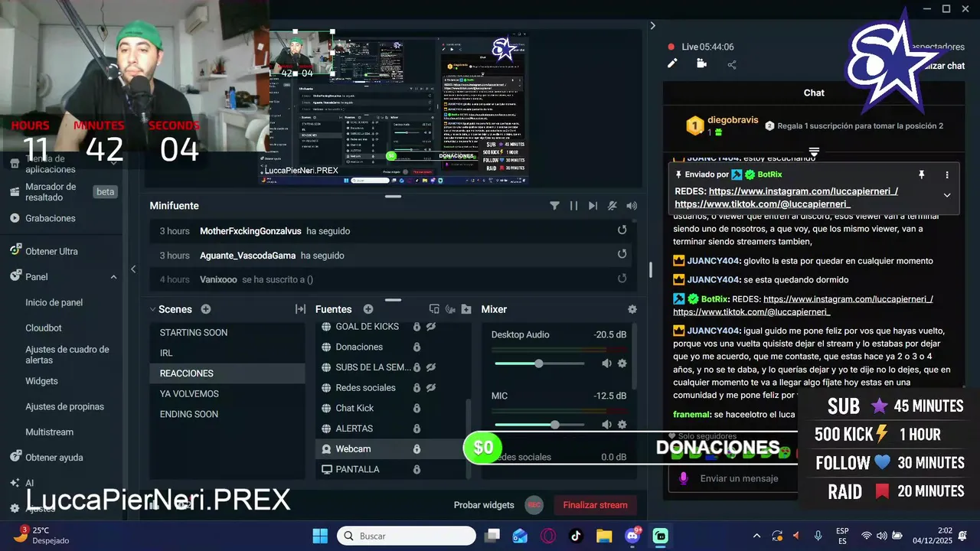This screenshot has width=980, height=551.
Task: Toggle lock on the ALERTAS source
Action: tap(416, 429)
